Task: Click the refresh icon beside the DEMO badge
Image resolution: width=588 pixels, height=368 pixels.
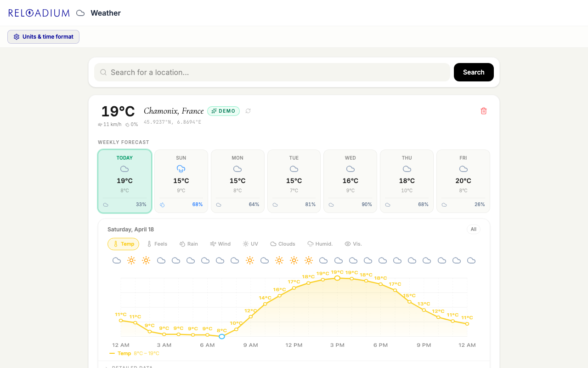Action: pos(248,111)
